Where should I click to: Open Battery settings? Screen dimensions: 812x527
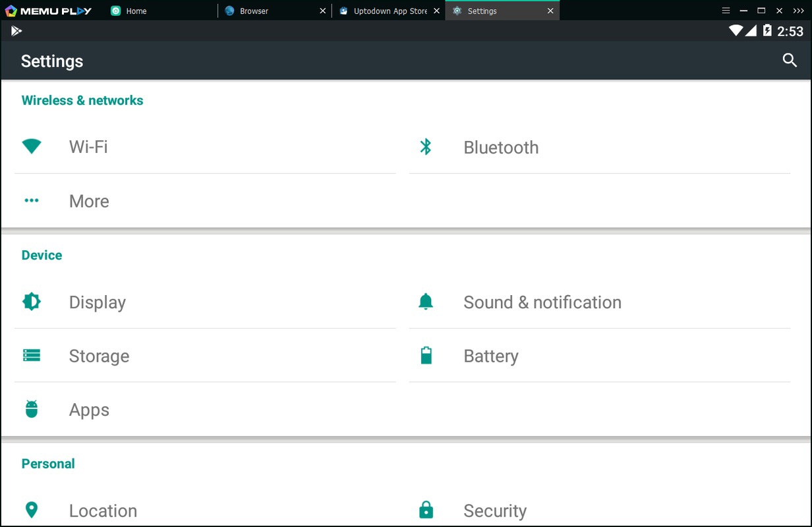click(600, 356)
